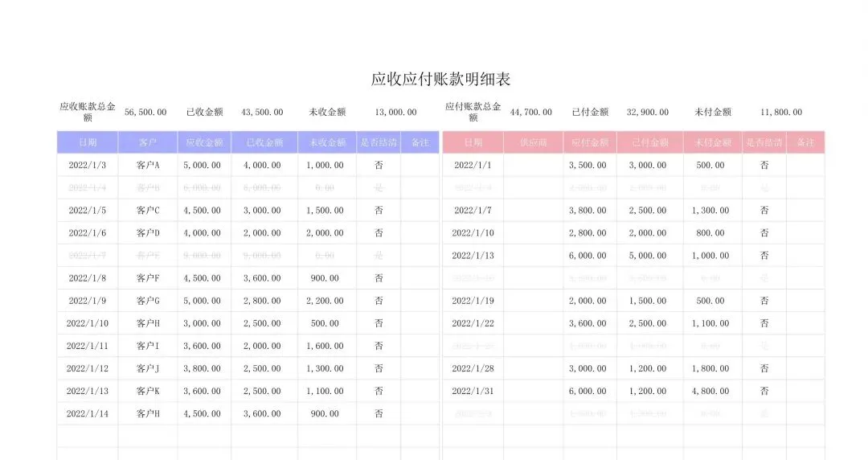Click the 未付金额 total 11,800.00
Screen dimensions: 868x460
pyautogui.click(x=781, y=112)
